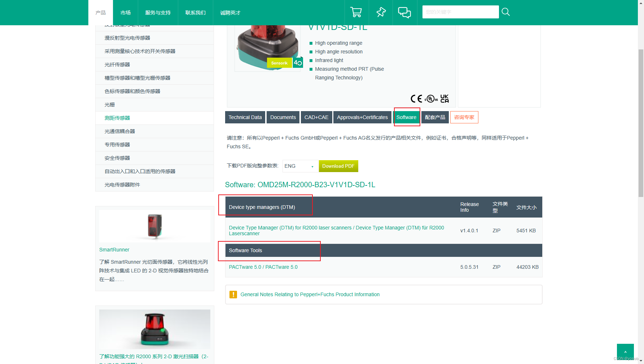Download the Device Type Manager DTM link
Screen dimensions: 644x364
click(x=337, y=231)
